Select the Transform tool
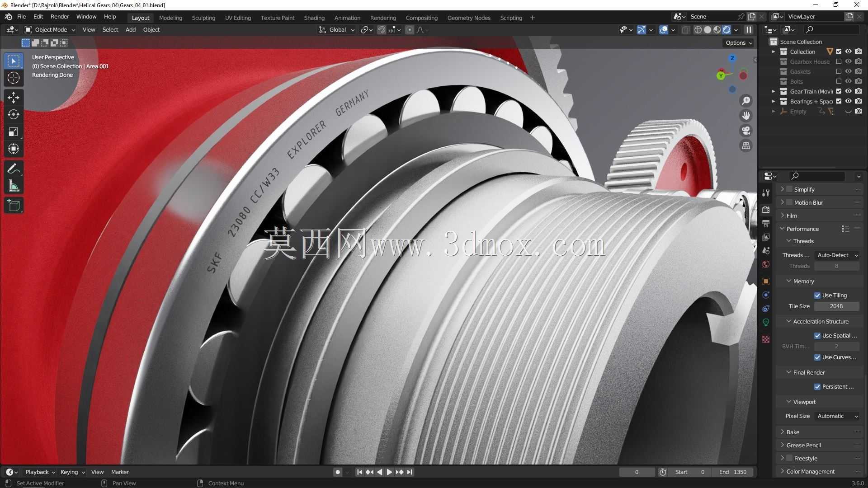This screenshot has width=868, height=488. pyautogui.click(x=14, y=149)
